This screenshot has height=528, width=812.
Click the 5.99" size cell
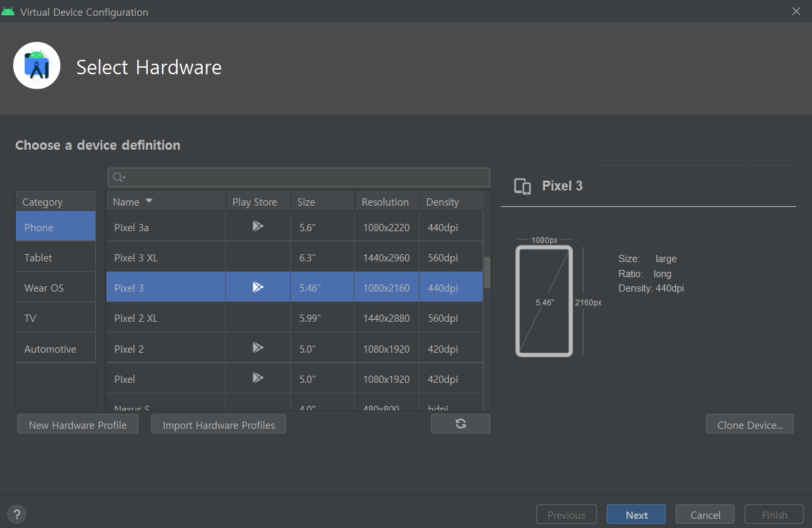pos(322,318)
